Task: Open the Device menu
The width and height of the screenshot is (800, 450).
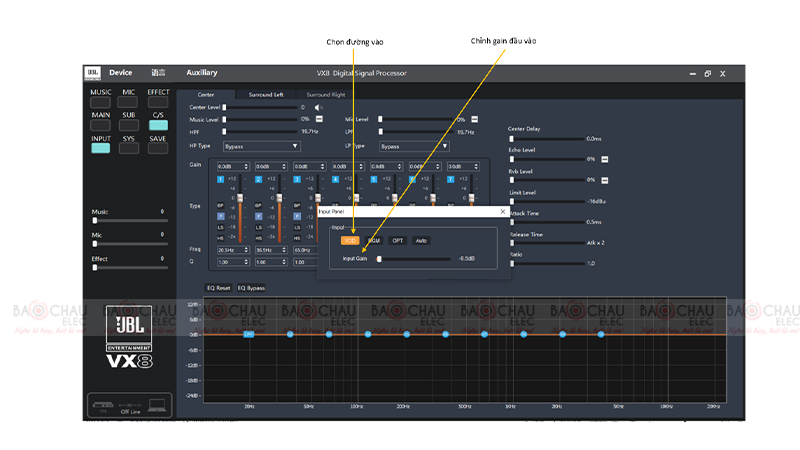Action: [120, 73]
